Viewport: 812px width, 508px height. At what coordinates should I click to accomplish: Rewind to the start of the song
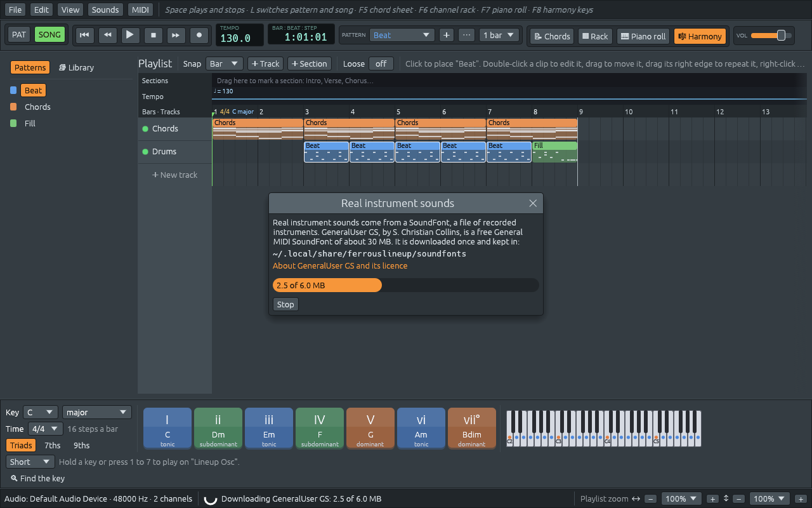tap(84, 35)
